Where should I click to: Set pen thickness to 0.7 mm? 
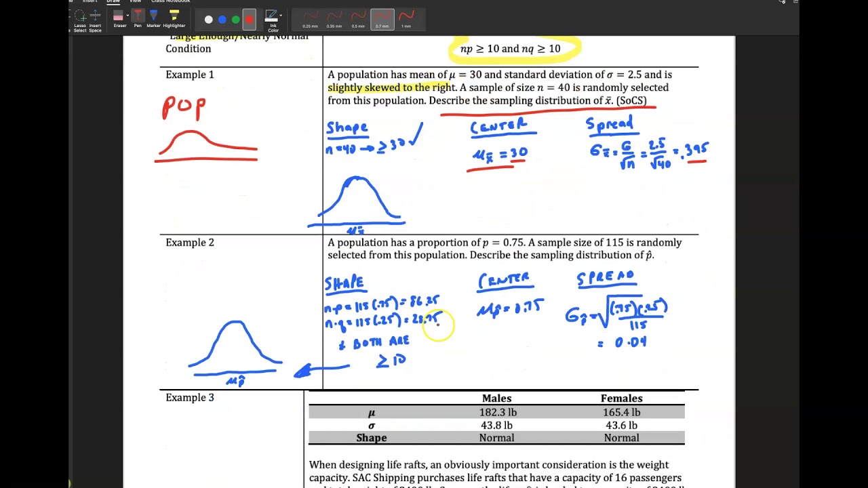(382, 19)
